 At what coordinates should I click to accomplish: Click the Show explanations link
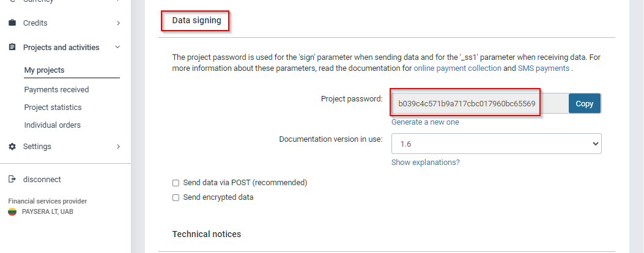point(425,163)
